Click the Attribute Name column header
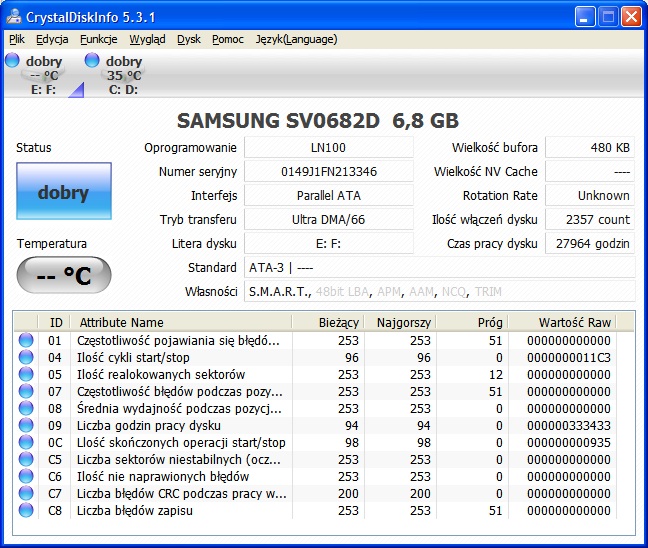This screenshot has width=648, height=548. [x=181, y=322]
